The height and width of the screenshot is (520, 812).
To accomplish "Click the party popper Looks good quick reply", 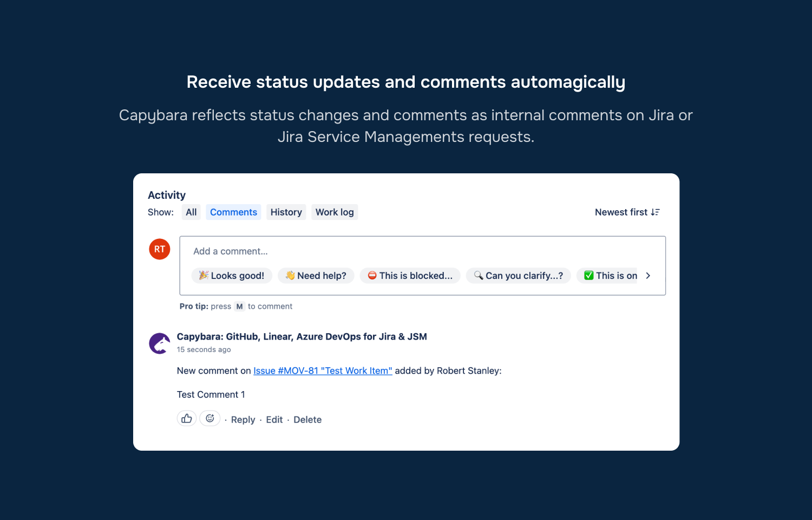I will point(232,275).
